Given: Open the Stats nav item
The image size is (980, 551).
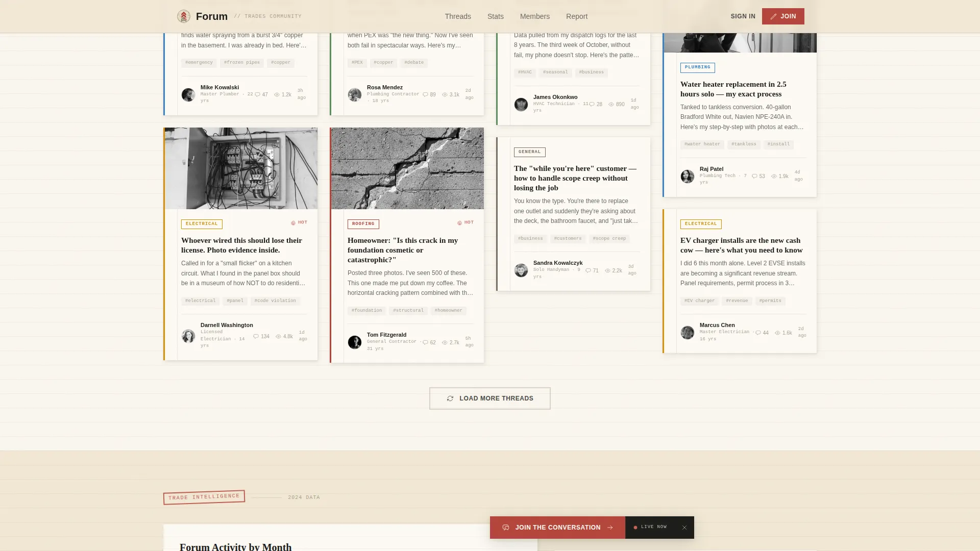Looking at the screenshot, I should (496, 16).
